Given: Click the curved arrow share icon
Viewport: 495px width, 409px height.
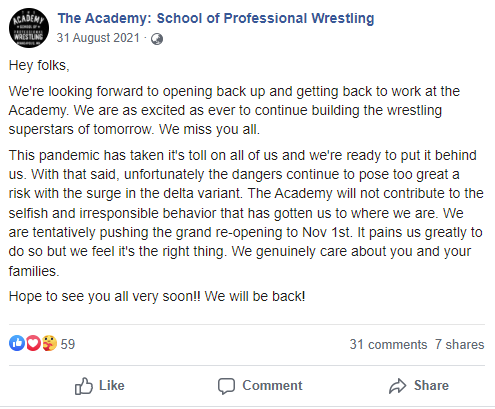Looking at the screenshot, I should point(398,386).
